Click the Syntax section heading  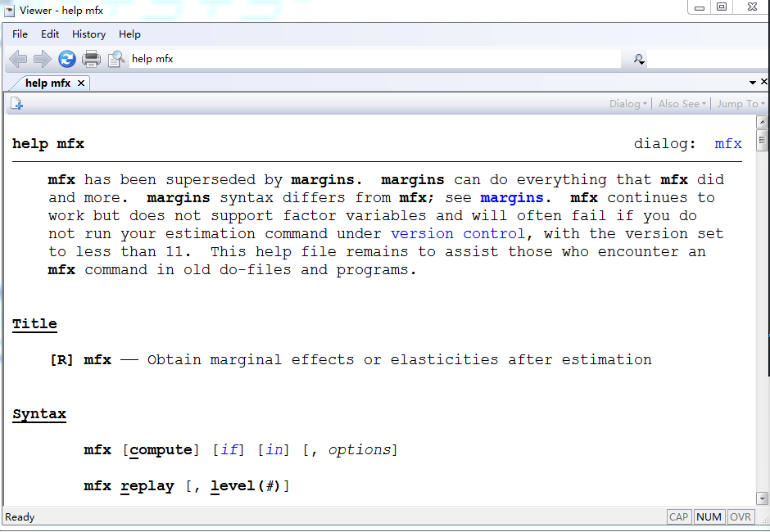(x=39, y=414)
